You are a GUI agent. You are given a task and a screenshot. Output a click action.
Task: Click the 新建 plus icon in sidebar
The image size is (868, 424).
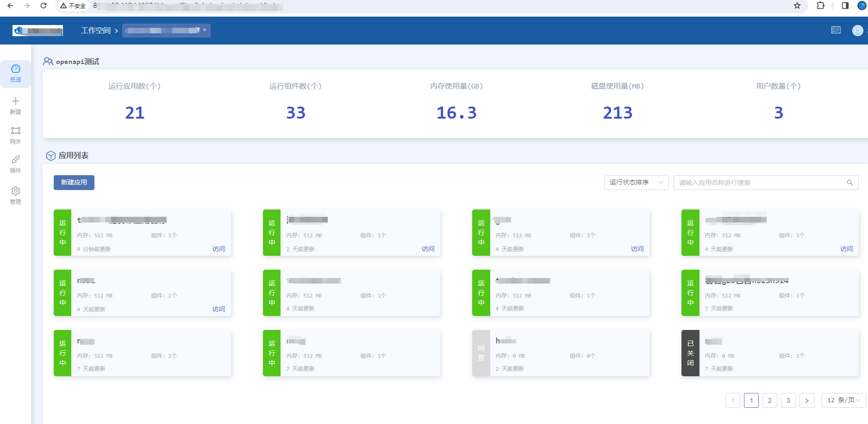tap(15, 105)
